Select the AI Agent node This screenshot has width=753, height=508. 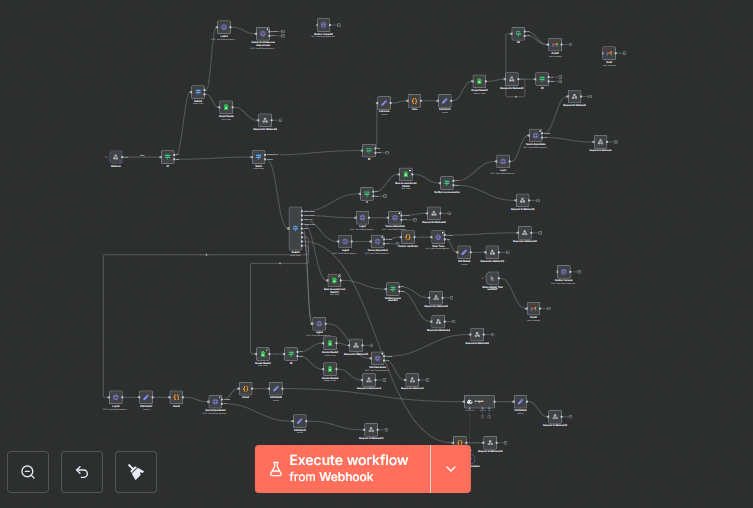coord(479,401)
